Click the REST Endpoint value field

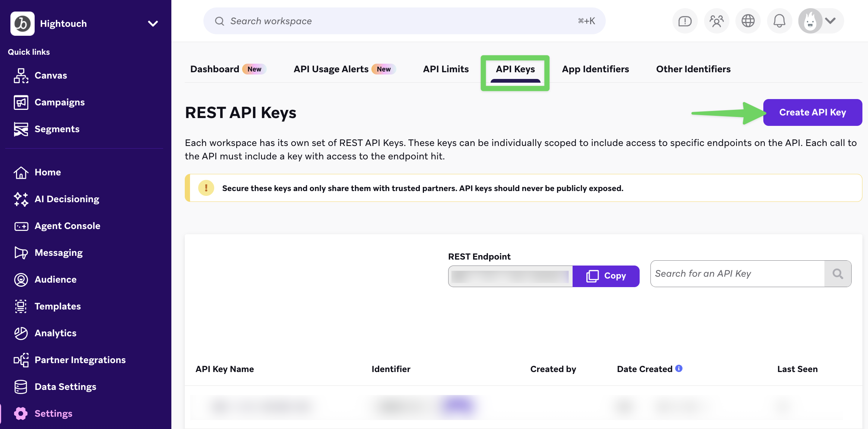tap(510, 276)
